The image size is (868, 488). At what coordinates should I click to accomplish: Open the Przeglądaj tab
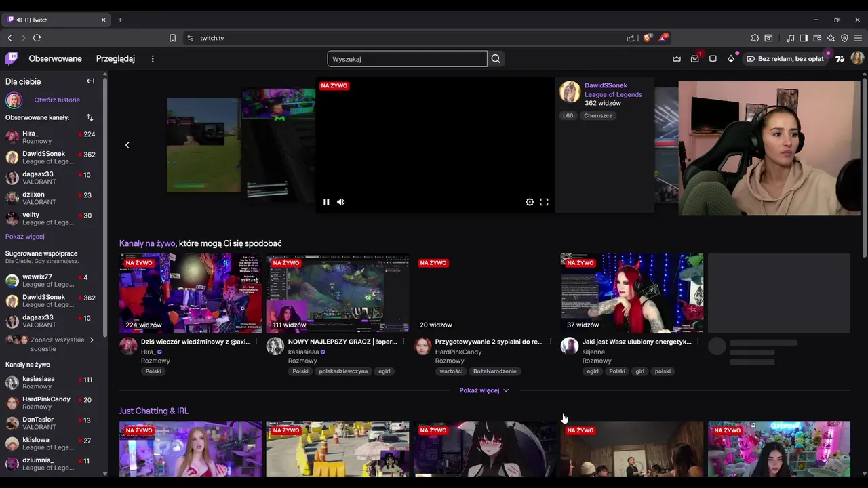click(x=115, y=59)
